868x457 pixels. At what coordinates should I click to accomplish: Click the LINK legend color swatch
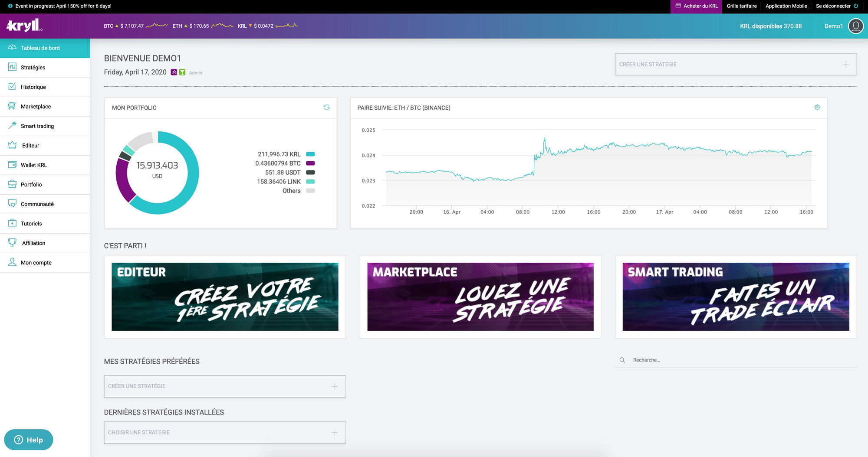310,182
